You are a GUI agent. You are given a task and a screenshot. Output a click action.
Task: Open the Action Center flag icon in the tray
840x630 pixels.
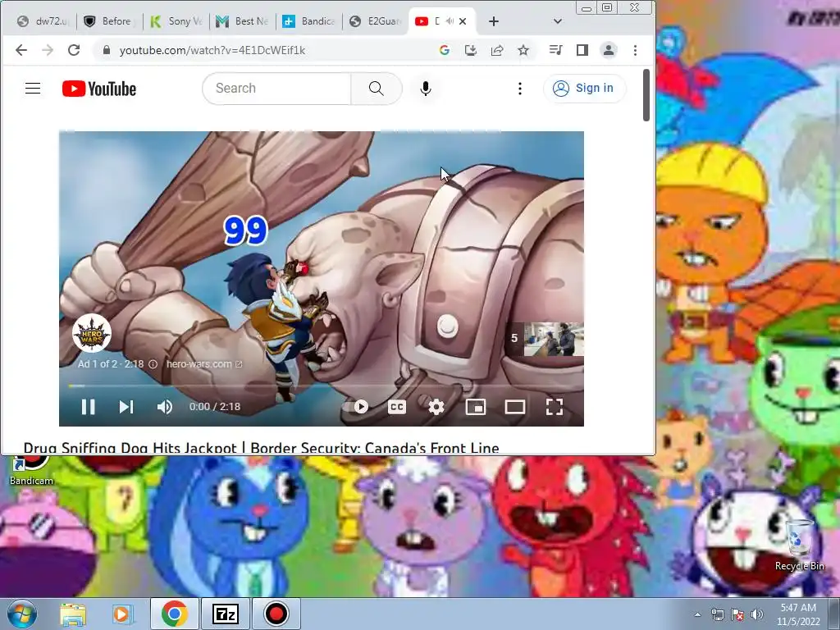[737, 614]
